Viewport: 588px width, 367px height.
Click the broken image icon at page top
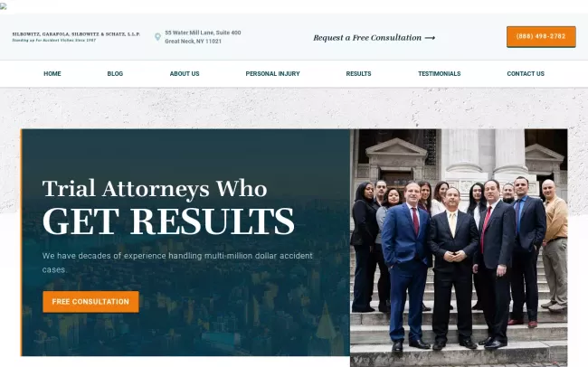(x=3, y=6)
